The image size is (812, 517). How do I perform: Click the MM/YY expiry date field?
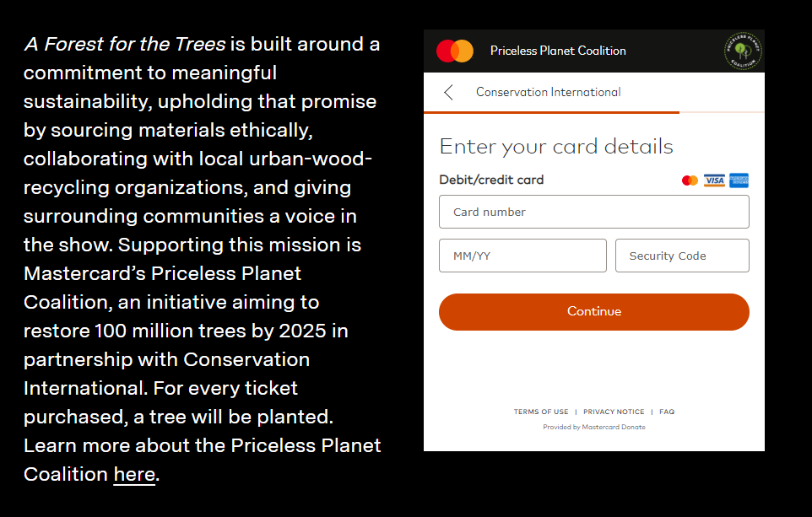point(522,255)
